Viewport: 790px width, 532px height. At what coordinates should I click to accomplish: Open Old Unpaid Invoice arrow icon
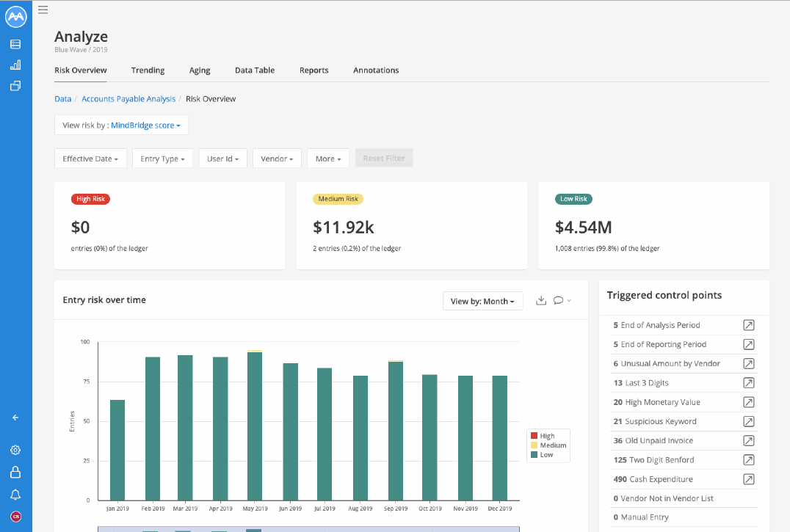pyautogui.click(x=749, y=441)
